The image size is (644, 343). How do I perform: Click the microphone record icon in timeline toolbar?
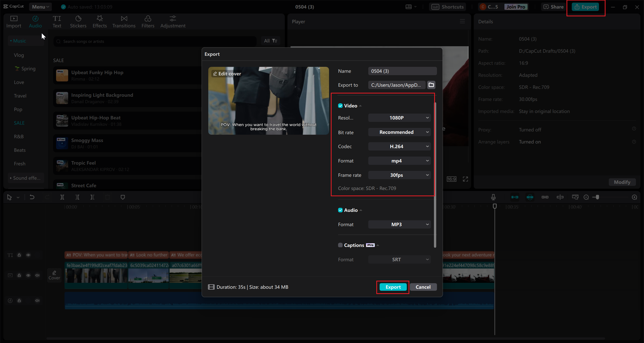(x=493, y=197)
